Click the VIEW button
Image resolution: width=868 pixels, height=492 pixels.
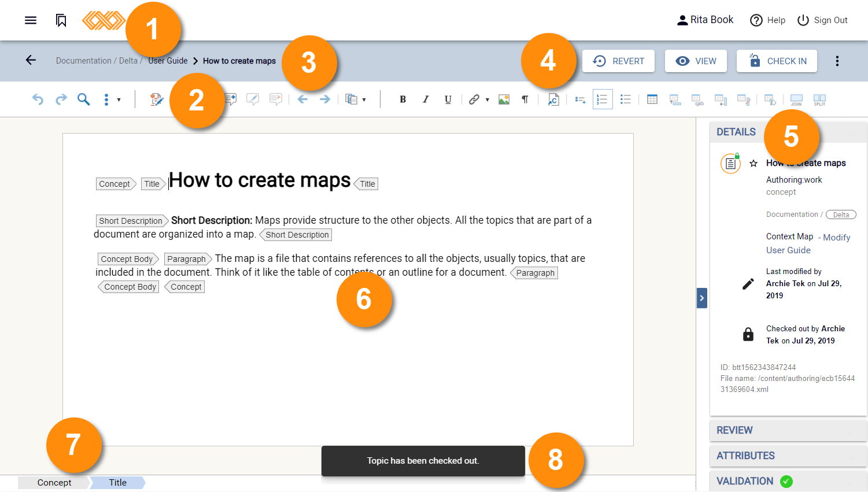click(696, 61)
